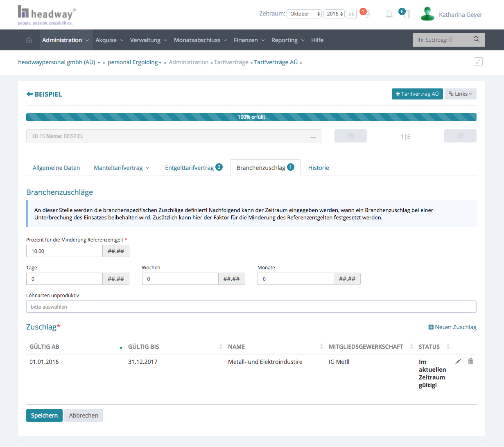Open the notifications bell icon

point(389,14)
